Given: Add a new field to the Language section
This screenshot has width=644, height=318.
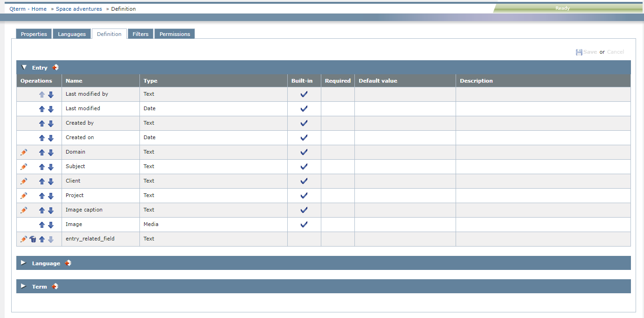Looking at the screenshot, I should 68,263.
